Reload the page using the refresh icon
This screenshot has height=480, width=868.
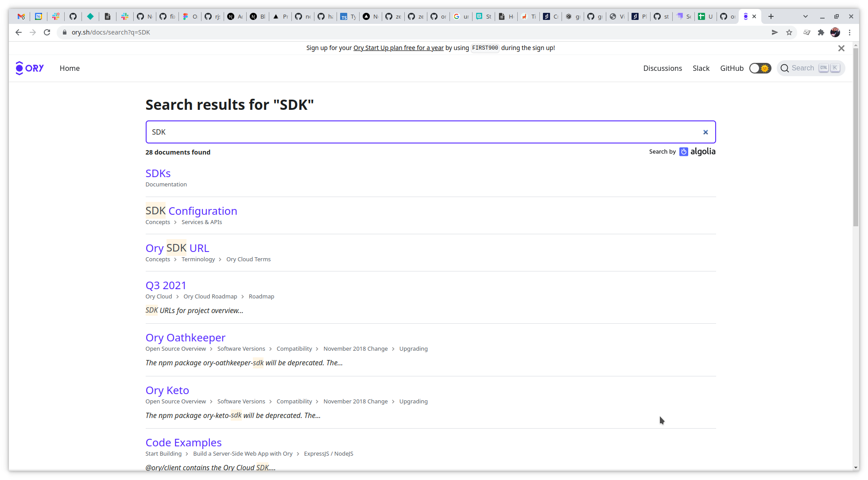tap(47, 32)
